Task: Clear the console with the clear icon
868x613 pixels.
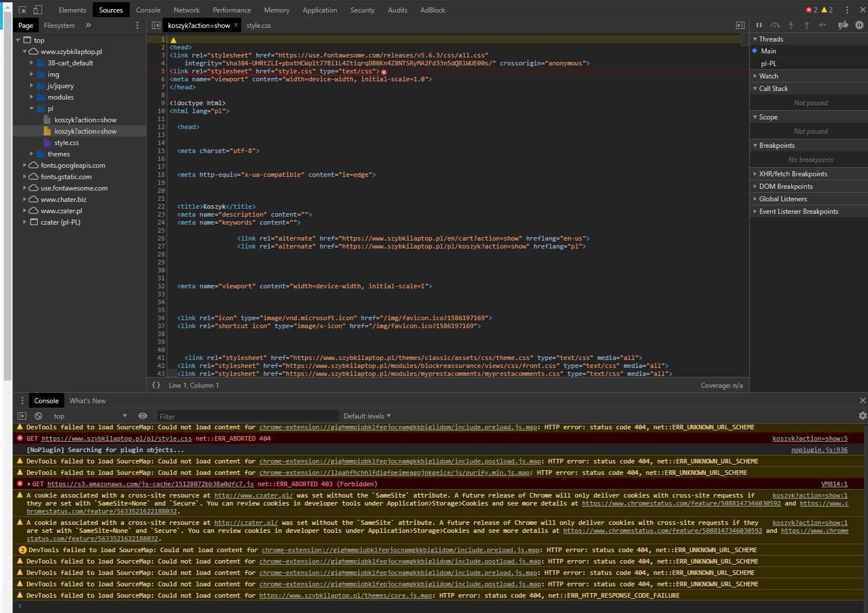Action: [x=38, y=416]
